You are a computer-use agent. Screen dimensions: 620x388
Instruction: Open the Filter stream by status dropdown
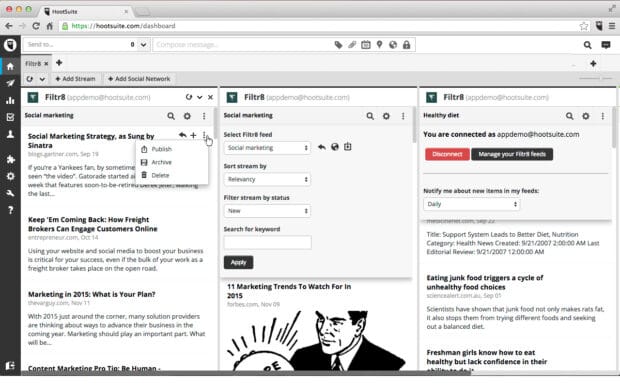267,211
